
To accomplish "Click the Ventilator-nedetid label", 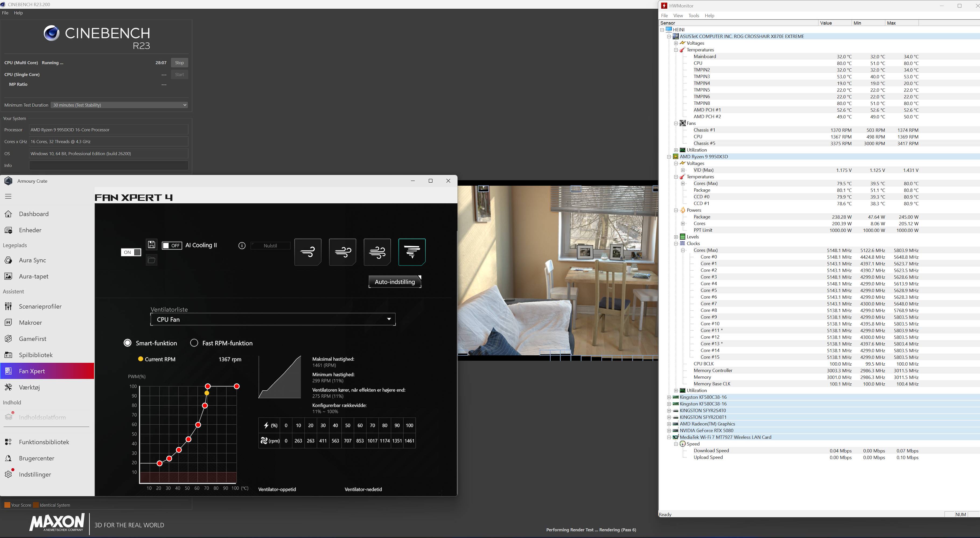I will (363, 489).
